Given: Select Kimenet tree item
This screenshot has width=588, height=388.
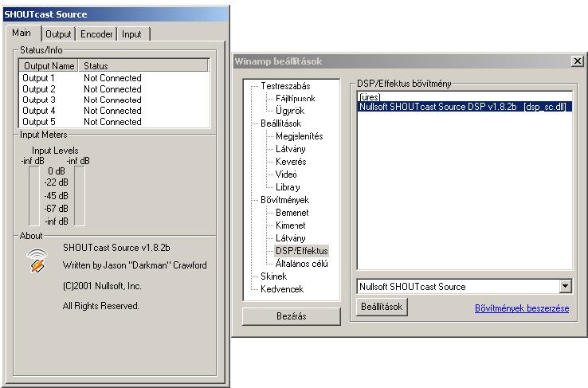Looking at the screenshot, I should tap(291, 225).
